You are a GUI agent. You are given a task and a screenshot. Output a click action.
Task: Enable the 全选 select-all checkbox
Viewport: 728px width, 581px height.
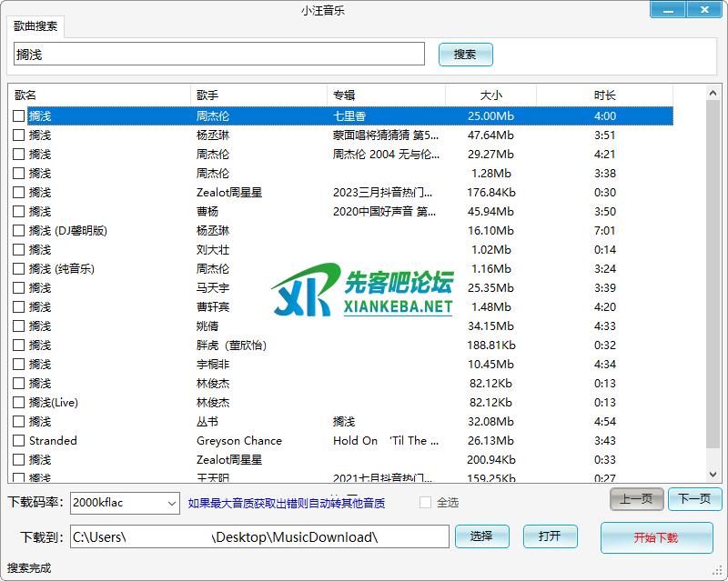click(425, 503)
